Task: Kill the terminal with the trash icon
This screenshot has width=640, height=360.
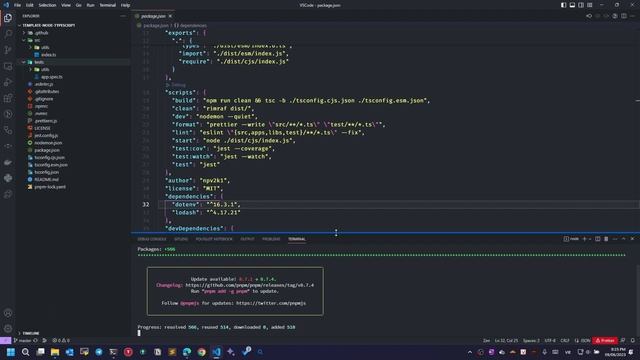Action: [x=606, y=239]
